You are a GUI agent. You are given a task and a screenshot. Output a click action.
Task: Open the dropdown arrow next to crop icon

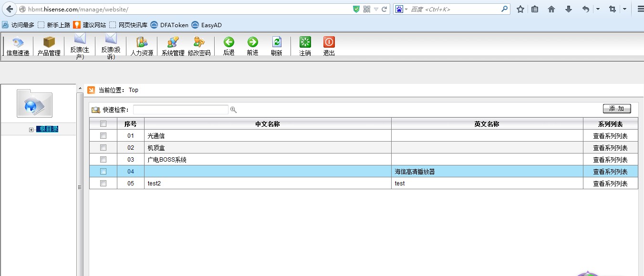[624, 9]
